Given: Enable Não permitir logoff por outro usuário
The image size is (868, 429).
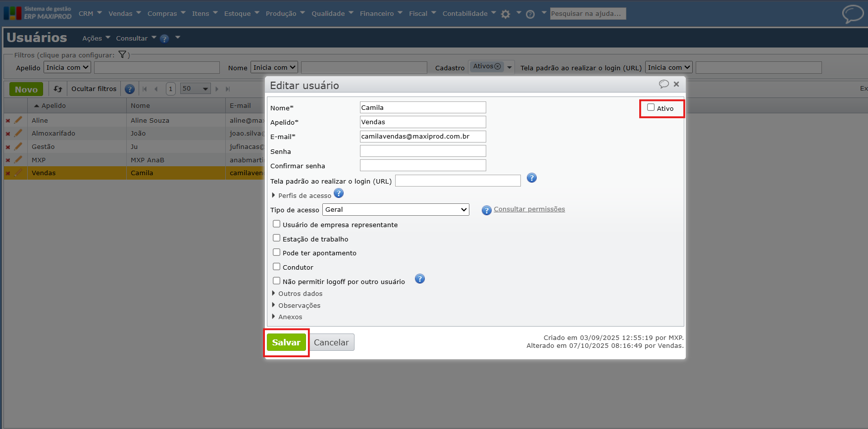Looking at the screenshot, I should click(x=277, y=281).
